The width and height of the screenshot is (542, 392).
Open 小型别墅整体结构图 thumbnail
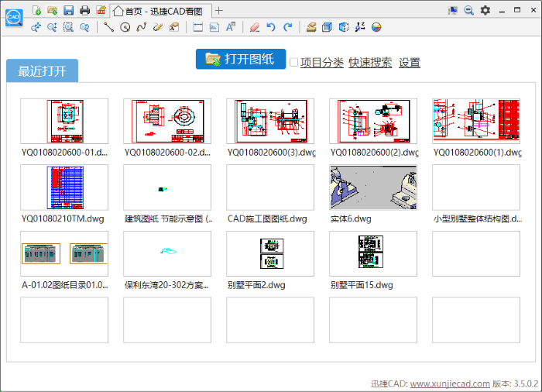pos(476,187)
